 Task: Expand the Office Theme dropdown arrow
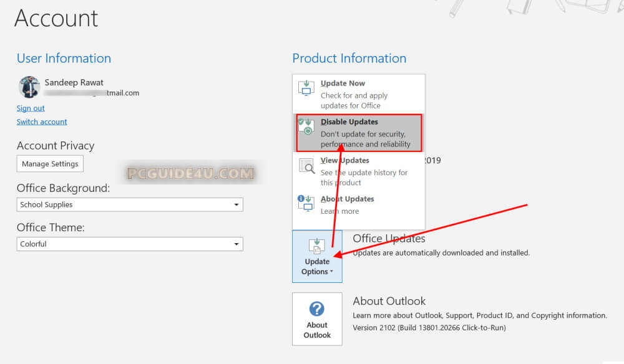point(236,244)
